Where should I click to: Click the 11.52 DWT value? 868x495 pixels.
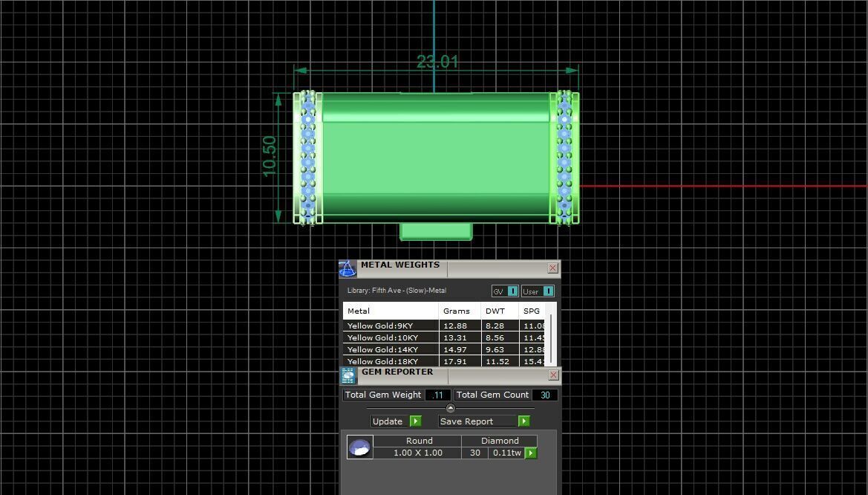point(497,361)
